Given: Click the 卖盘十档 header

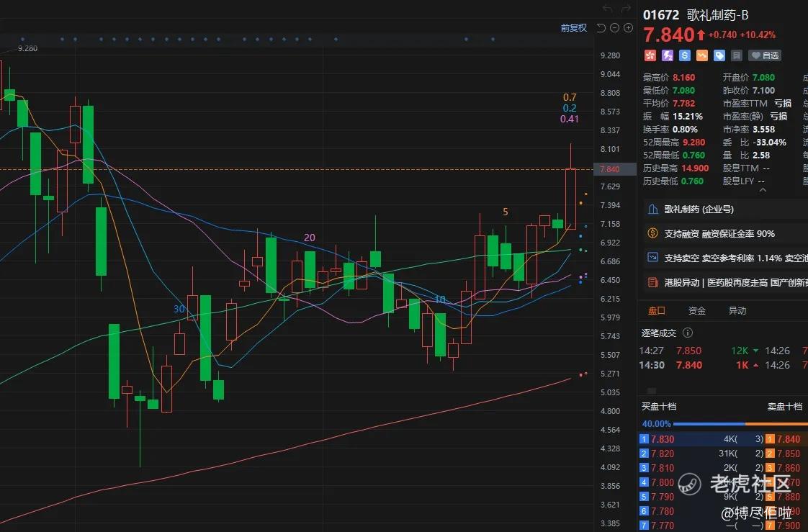Looking at the screenshot, I should (785, 406).
